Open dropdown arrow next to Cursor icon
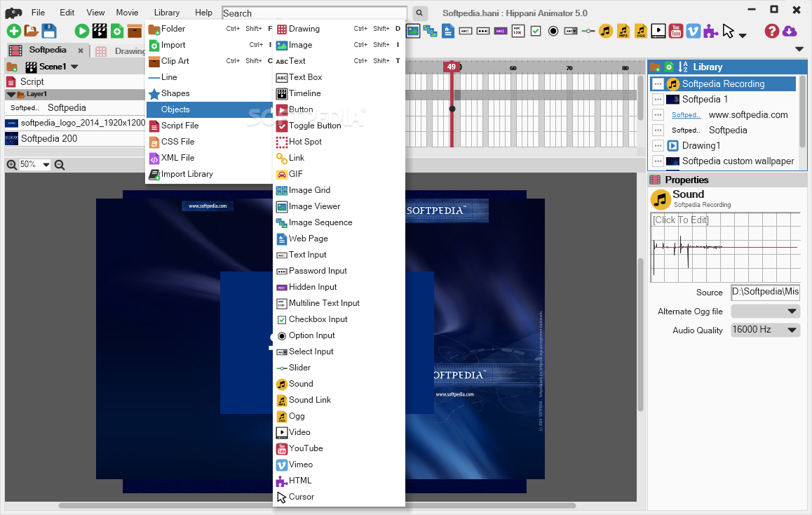This screenshot has height=515, width=812. [743, 35]
